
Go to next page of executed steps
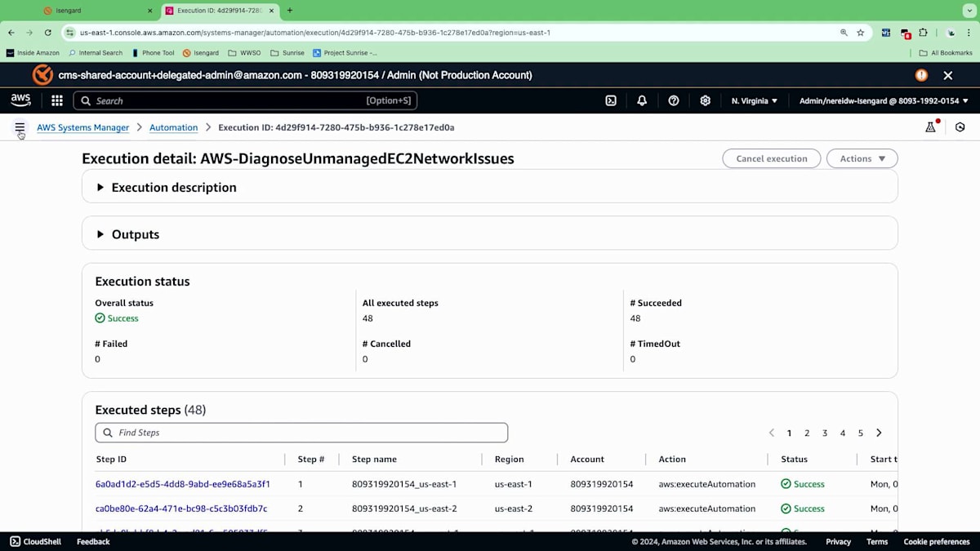[879, 433]
